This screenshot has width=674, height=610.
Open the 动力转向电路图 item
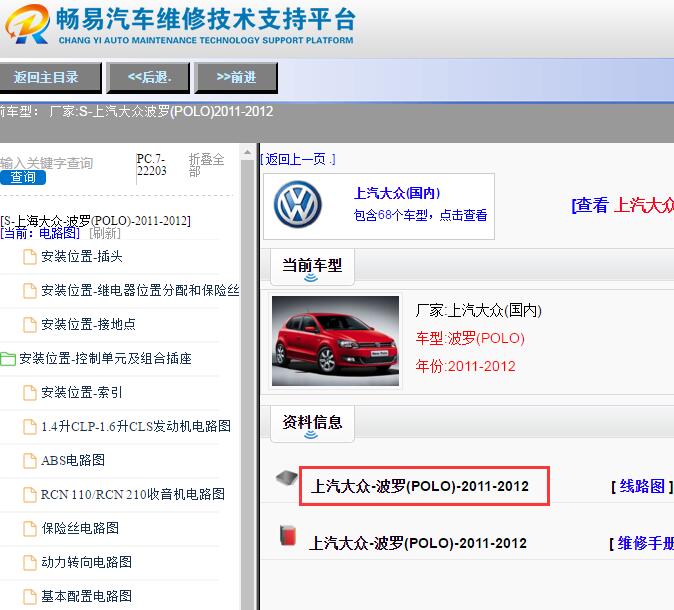tap(86, 562)
